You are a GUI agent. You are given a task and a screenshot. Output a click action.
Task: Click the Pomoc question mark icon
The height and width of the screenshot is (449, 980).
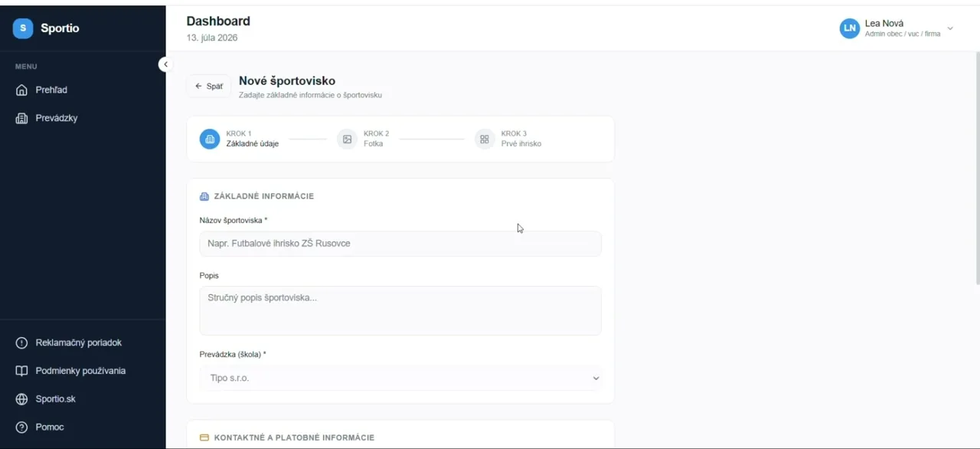click(21, 428)
